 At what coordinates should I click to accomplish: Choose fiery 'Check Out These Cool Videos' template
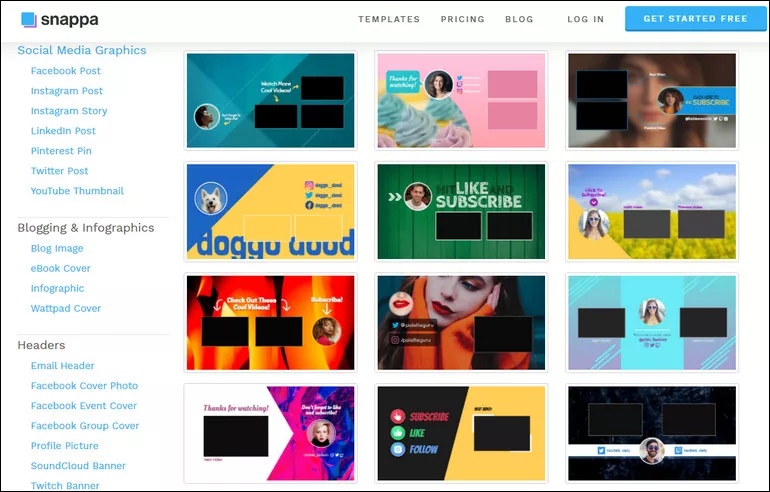tap(271, 323)
